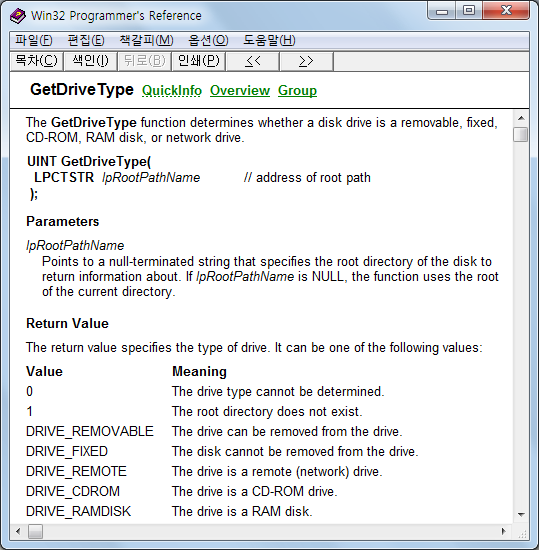Open the 옵션(O) options menu
The height and width of the screenshot is (550, 539).
coord(208,40)
